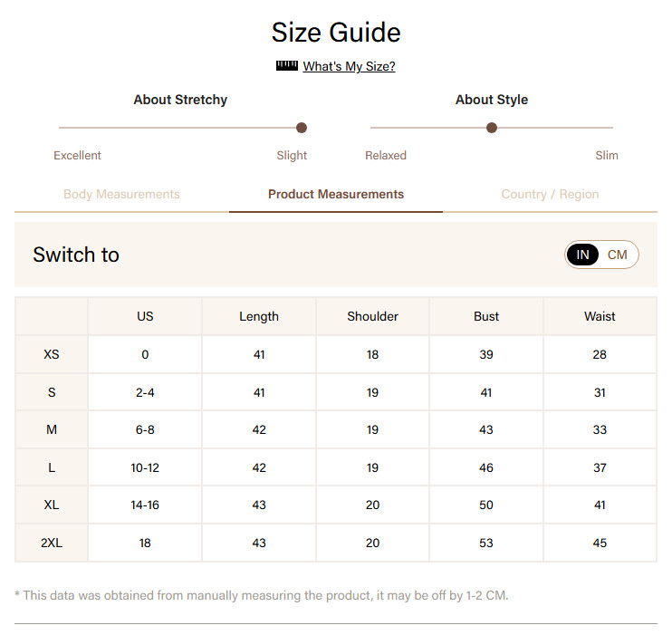Click the measuring tape ruler icon
This screenshot has width=672, height=635.
click(x=287, y=66)
